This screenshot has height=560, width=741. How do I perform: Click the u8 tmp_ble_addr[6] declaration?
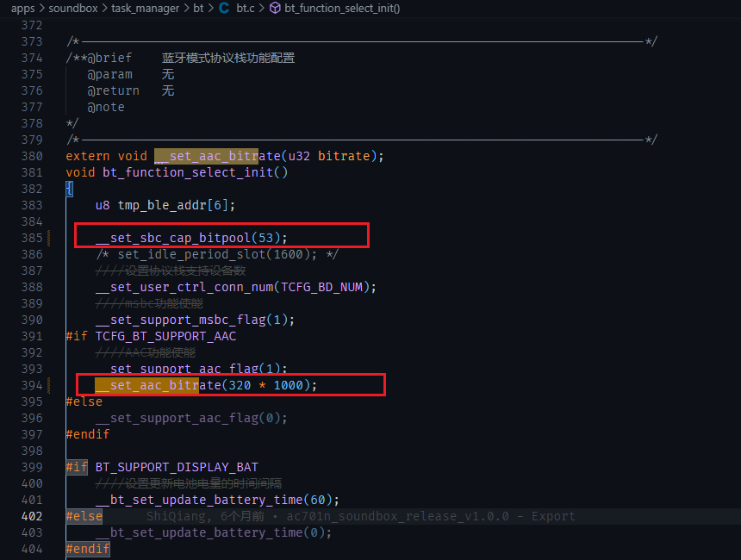point(165,205)
